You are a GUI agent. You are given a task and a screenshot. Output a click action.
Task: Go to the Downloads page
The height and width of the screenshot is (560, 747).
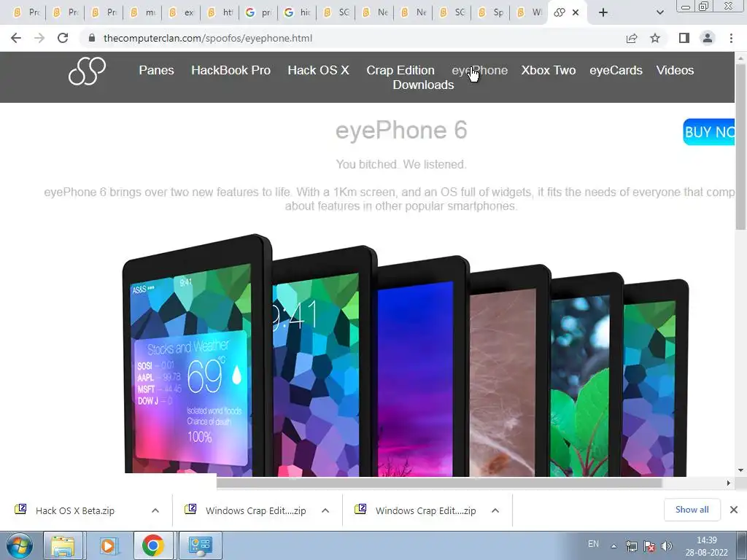tap(423, 85)
